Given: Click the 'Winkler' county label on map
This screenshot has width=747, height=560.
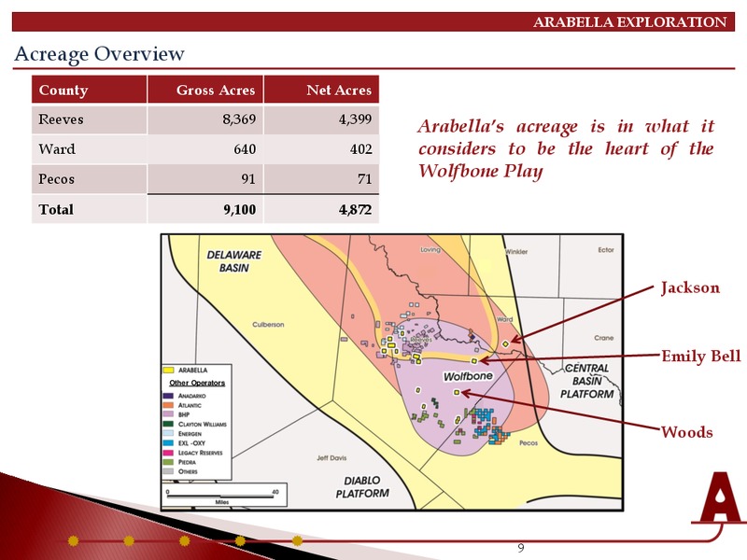Looking at the screenshot, I should (516, 252).
